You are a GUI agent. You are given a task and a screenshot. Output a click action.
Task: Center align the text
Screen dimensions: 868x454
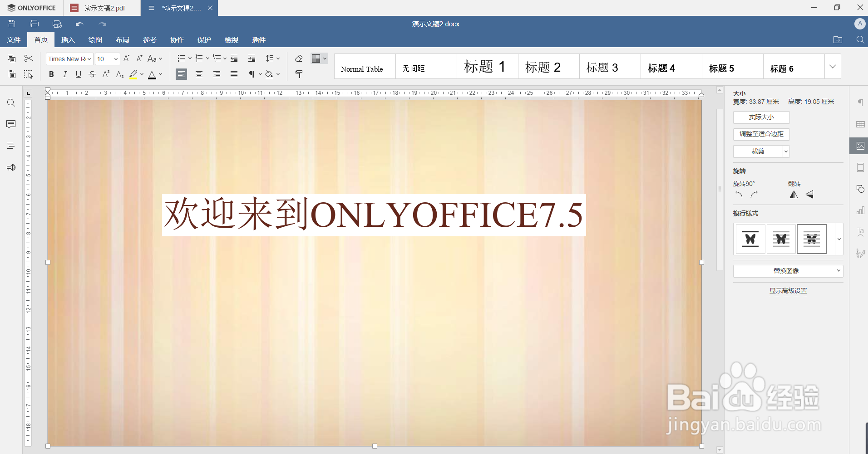tap(199, 74)
